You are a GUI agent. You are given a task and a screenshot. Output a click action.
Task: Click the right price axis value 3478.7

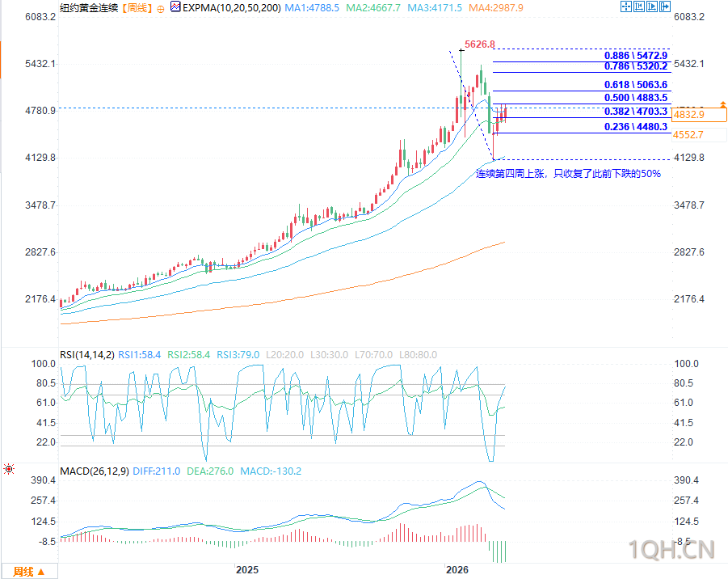[689, 205]
